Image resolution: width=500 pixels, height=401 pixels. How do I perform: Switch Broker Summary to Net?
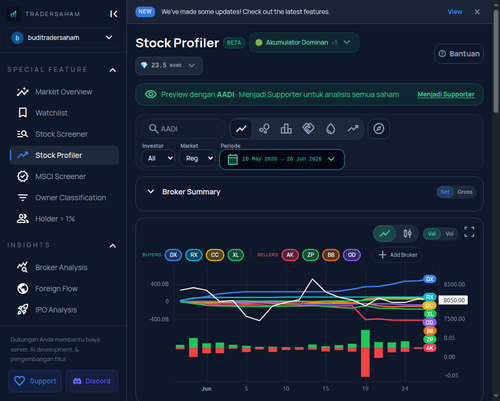click(x=445, y=192)
